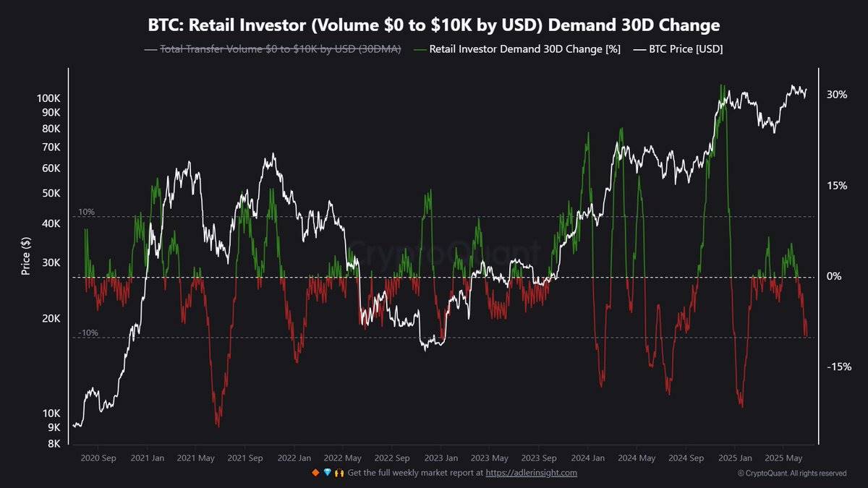
Task: Click the 100K price axis label
Action: tap(48, 98)
